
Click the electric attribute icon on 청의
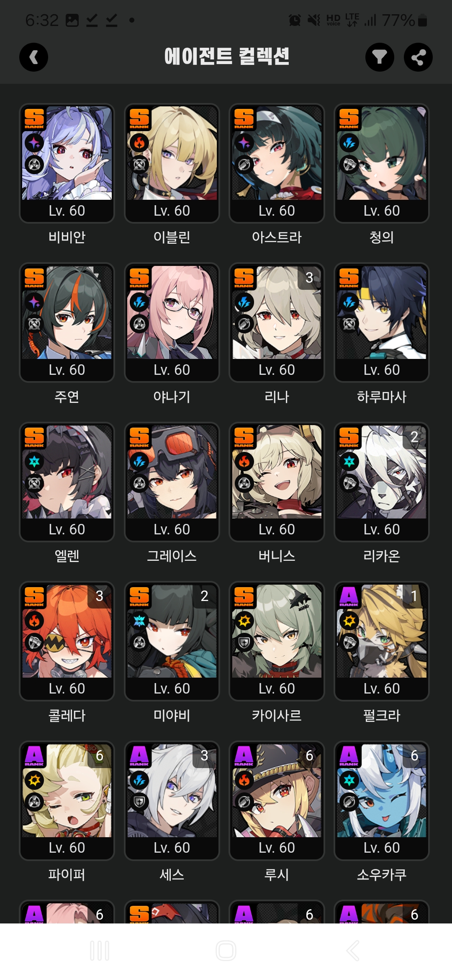coord(349,143)
